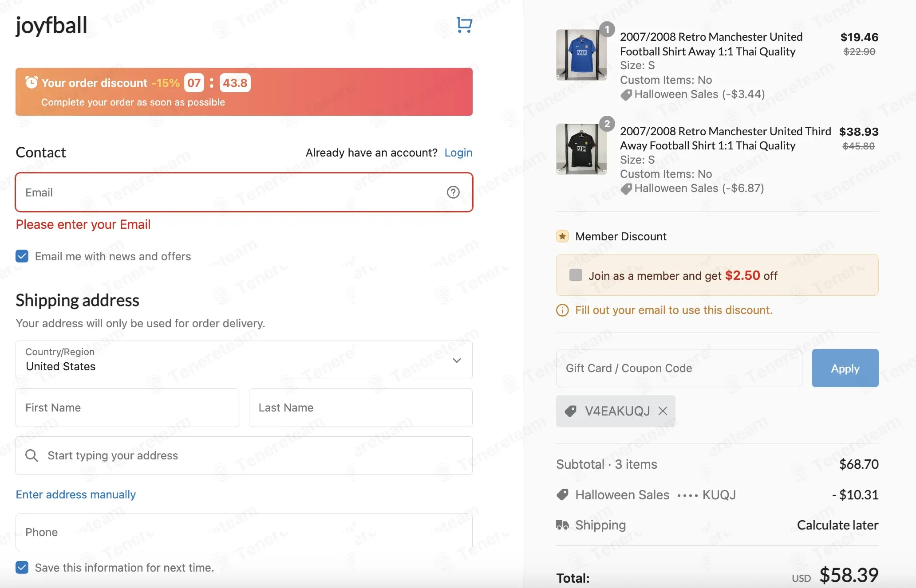Click the Login link

(x=458, y=153)
